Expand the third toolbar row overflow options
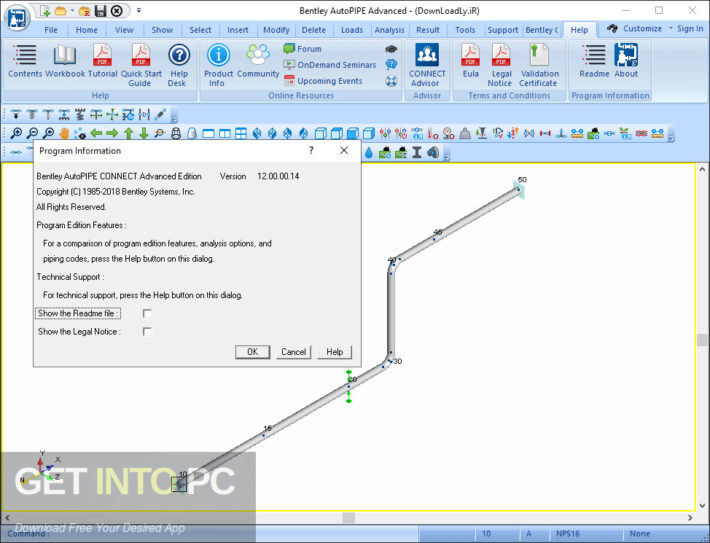The height and width of the screenshot is (543, 710). (x=447, y=156)
